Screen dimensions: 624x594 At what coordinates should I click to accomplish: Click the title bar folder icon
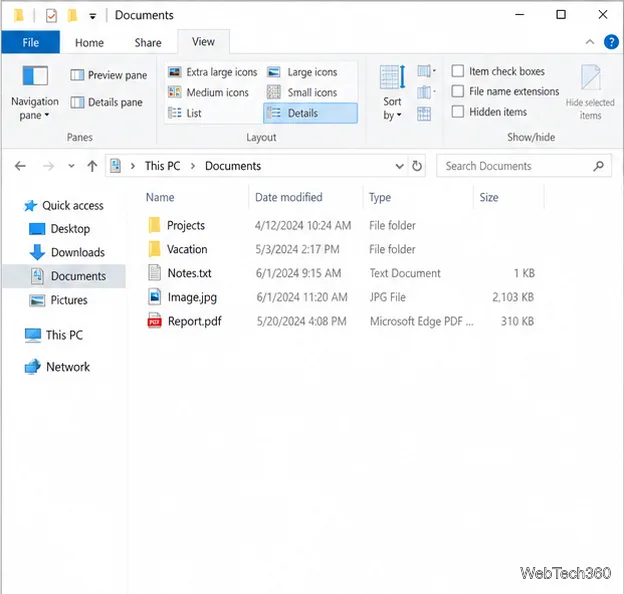19,16
